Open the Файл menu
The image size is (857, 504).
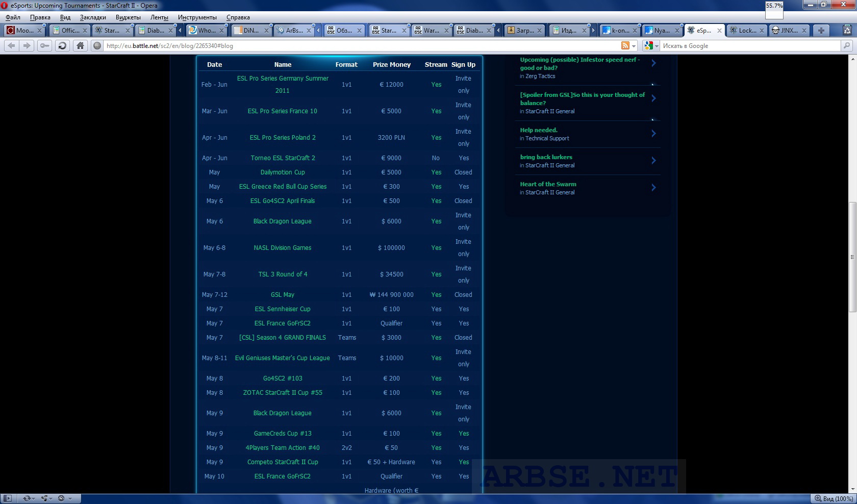13,17
